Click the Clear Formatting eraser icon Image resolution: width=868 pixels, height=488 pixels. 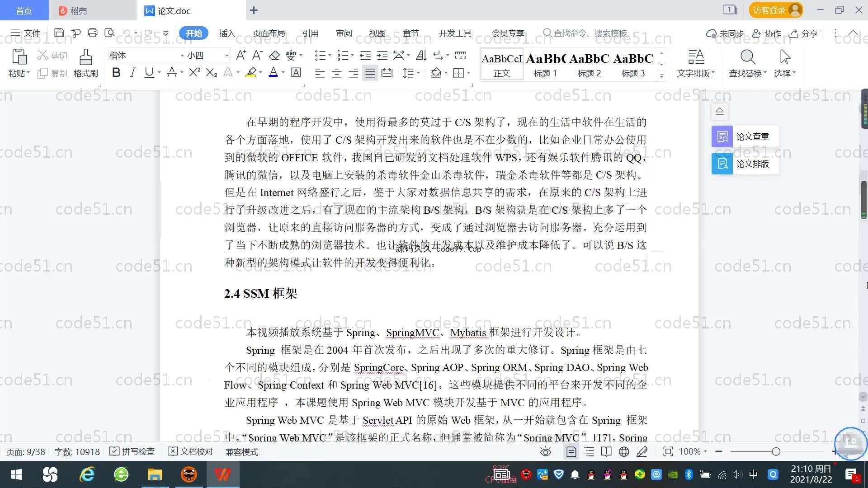(274, 55)
